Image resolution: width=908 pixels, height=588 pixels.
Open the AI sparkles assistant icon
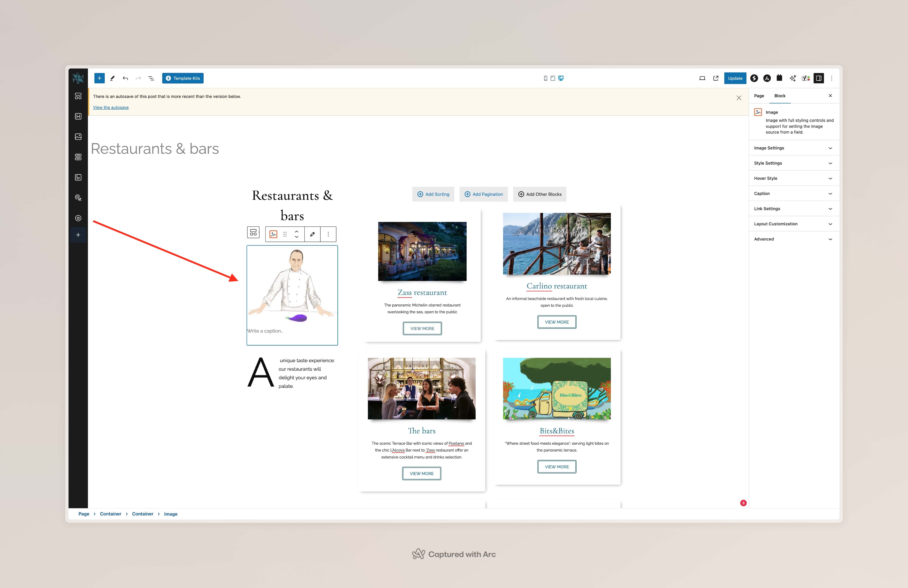click(x=793, y=78)
